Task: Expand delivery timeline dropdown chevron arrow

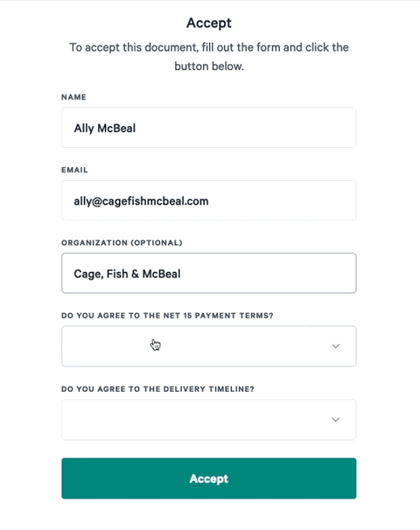Action: 335,420
